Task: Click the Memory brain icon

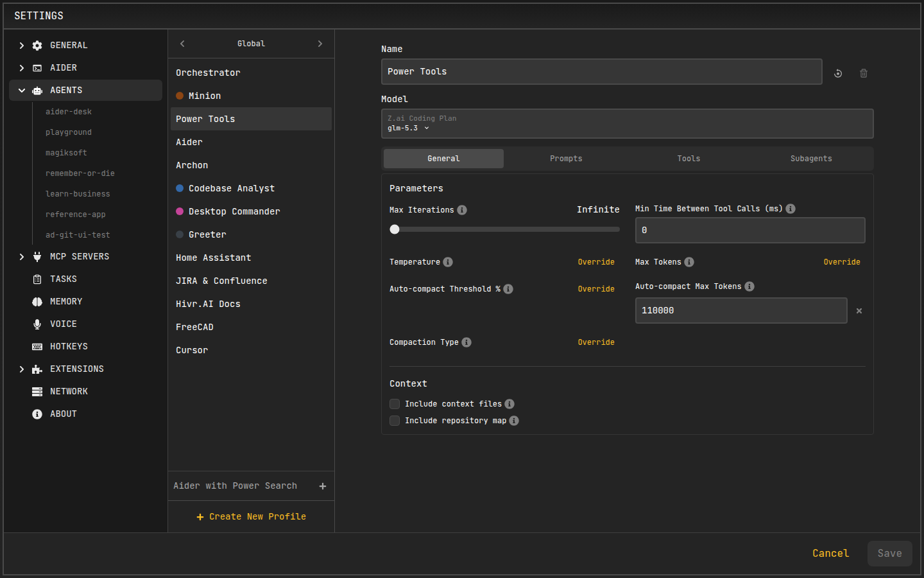Action: [x=37, y=301]
